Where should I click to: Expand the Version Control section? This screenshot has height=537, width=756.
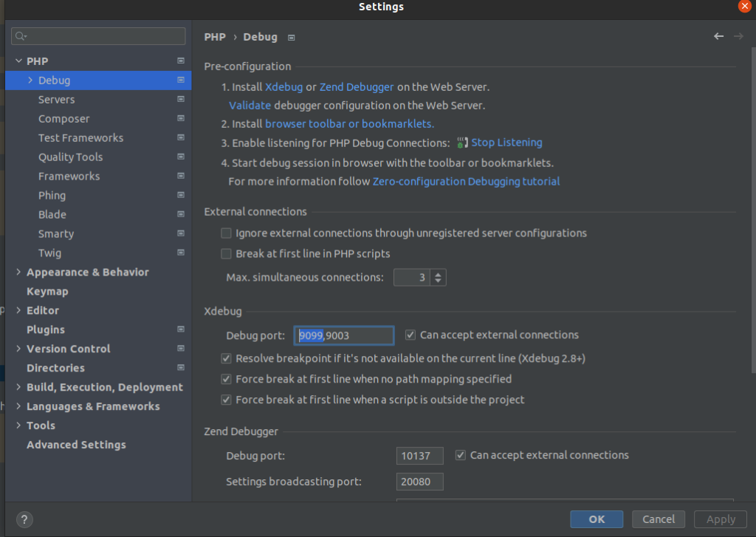pyautogui.click(x=18, y=349)
